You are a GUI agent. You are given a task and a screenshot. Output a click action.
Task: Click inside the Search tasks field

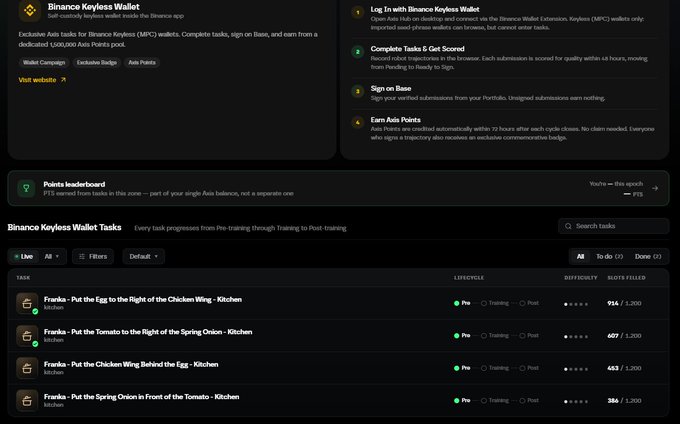(x=613, y=226)
